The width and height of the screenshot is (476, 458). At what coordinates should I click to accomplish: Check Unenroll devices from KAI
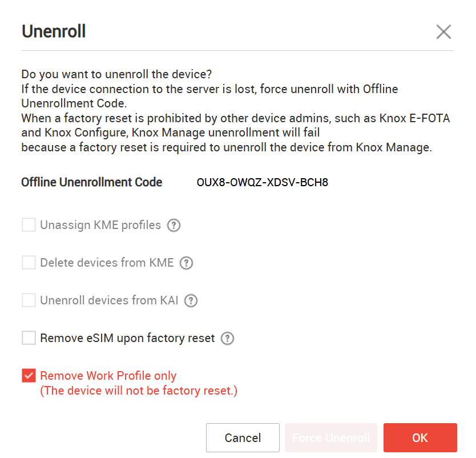coord(29,300)
